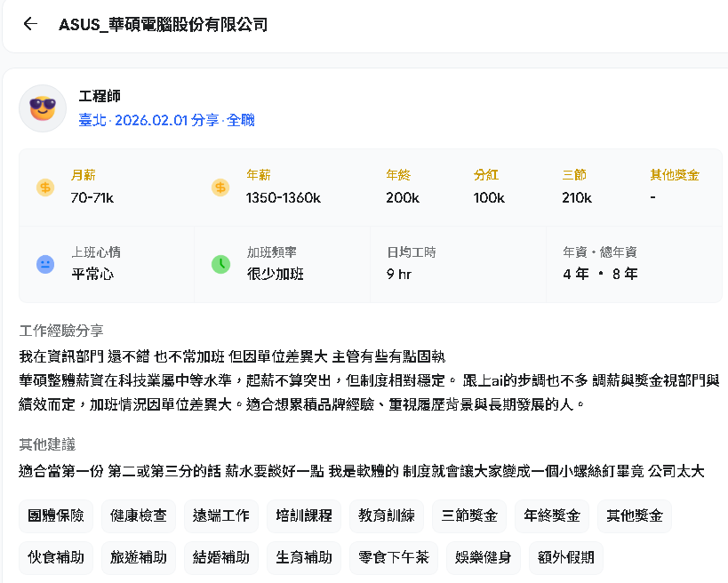Click the 結婚補助 tag
The width and height of the screenshot is (728, 583).
221,557
